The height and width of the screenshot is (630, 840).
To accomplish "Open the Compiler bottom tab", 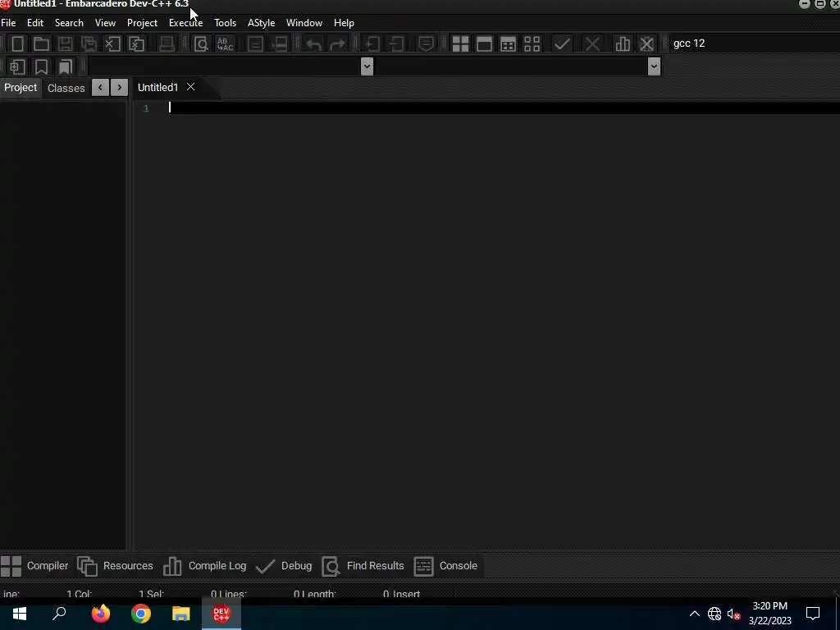I will [x=34, y=566].
